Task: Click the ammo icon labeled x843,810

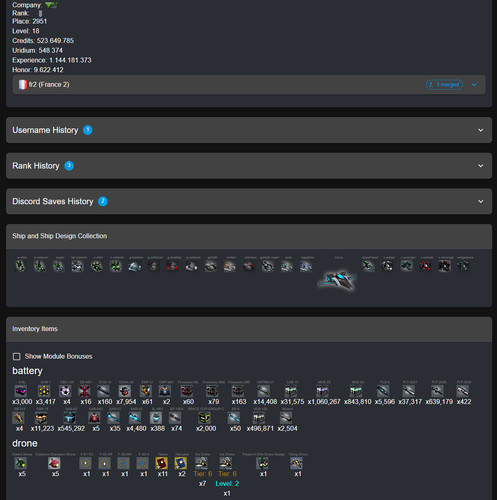Action: click(356, 391)
